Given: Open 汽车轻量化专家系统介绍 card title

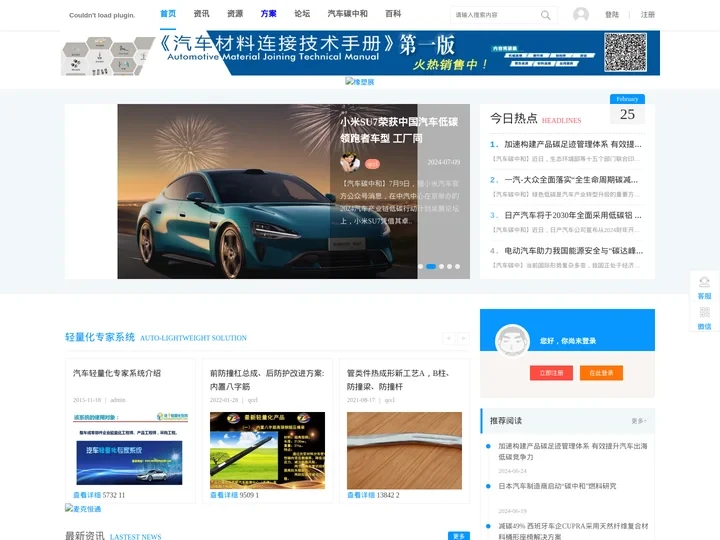Looking at the screenshot, I should coord(117,373).
